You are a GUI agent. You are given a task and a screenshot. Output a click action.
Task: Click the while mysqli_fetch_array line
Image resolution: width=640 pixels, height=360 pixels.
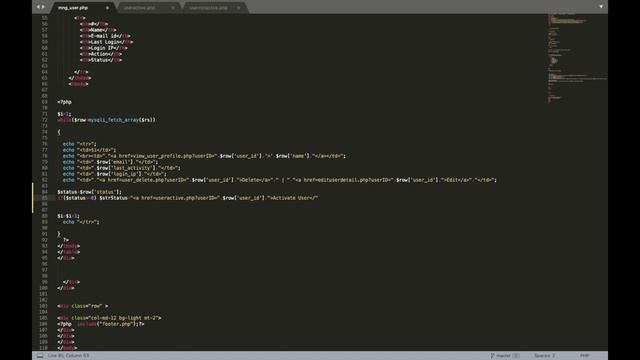coord(106,120)
